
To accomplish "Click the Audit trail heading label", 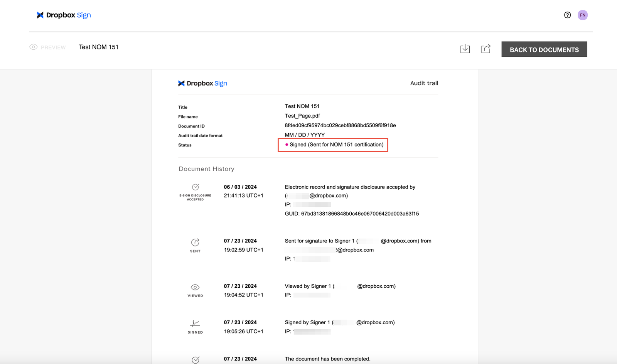I will (424, 83).
